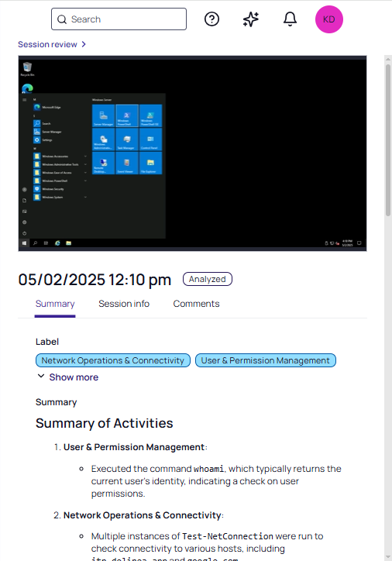Click the Microsoft Edge desktop icon in recording
The width and height of the screenshot is (392, 561).
[27, 88]
